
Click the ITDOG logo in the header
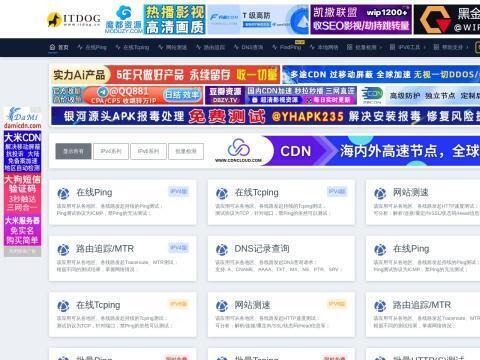tap(74, 20)
